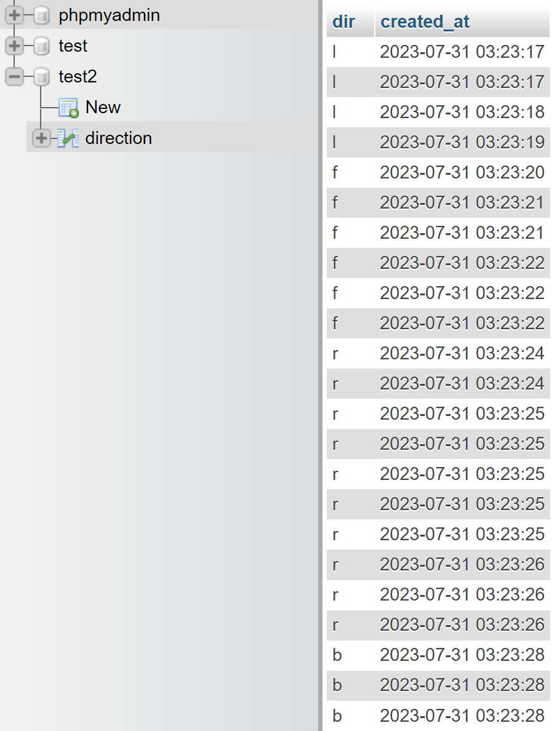Click the phpmyadmin database cylinder icon
Image resolution: width=560 pixels, height=731 pixels.
(x=42, y=15)
